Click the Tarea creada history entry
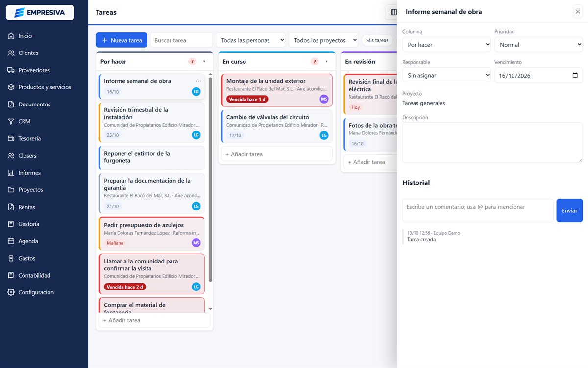The height and width of the screenshot is (368, 588). pyautogui.click(x=421, y=240)
